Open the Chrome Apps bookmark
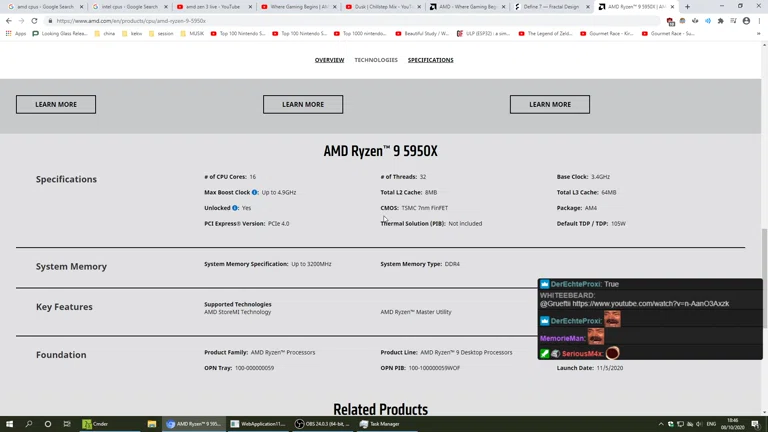This screenshot has width=768, height=432. (16, 34)
